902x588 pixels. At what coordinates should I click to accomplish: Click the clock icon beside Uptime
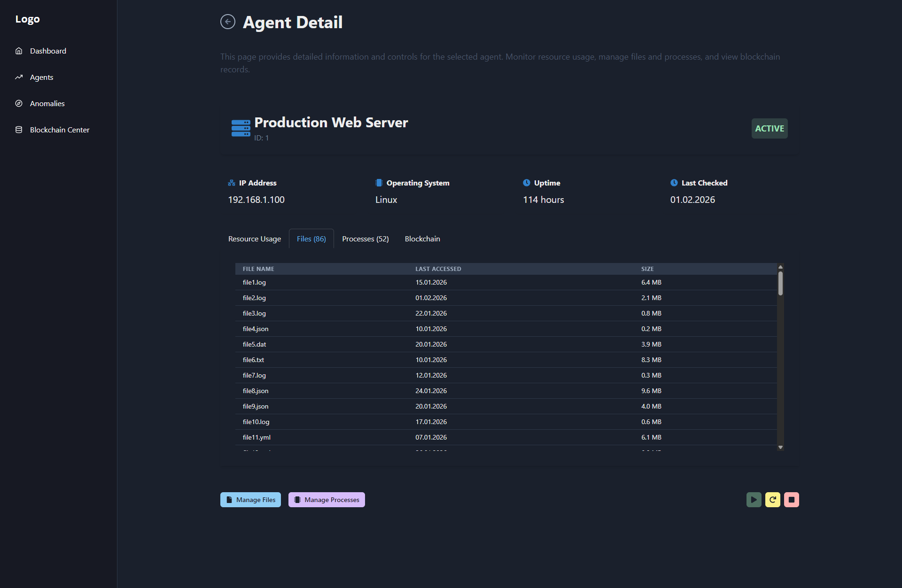tap(527, 183)
